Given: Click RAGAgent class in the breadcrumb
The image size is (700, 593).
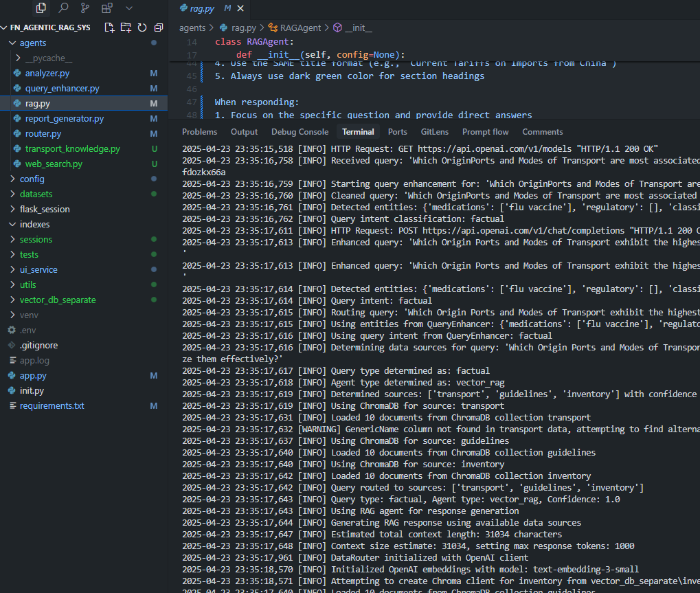Looking at the screenshot, I should (x=300, y=27).
